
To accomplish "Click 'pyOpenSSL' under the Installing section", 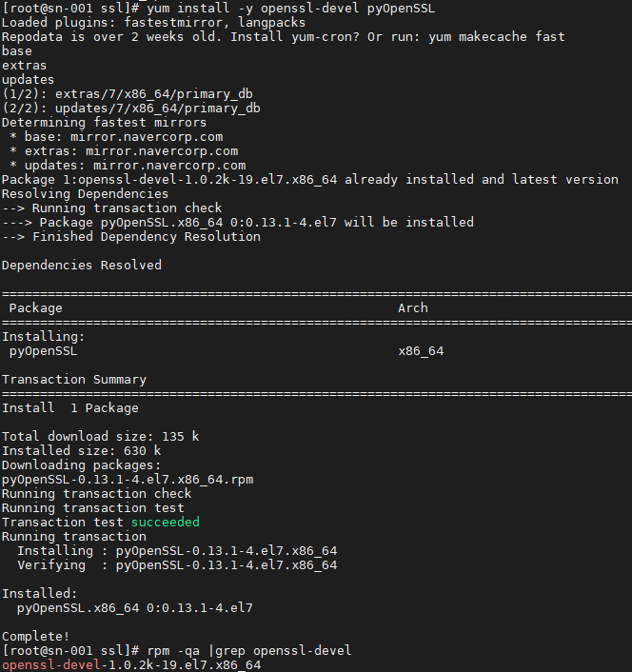I will click(43, 351).
